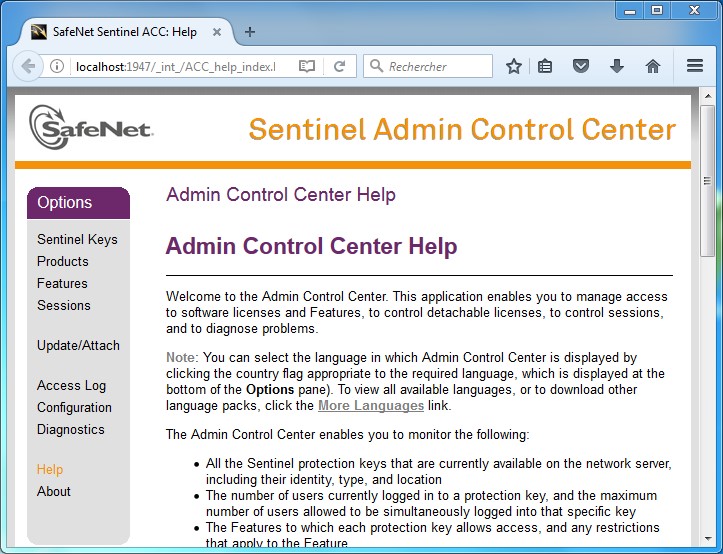Close the SafeNet Sentinel ACC Help tab

pyautogui.click(x=217, y=32)
